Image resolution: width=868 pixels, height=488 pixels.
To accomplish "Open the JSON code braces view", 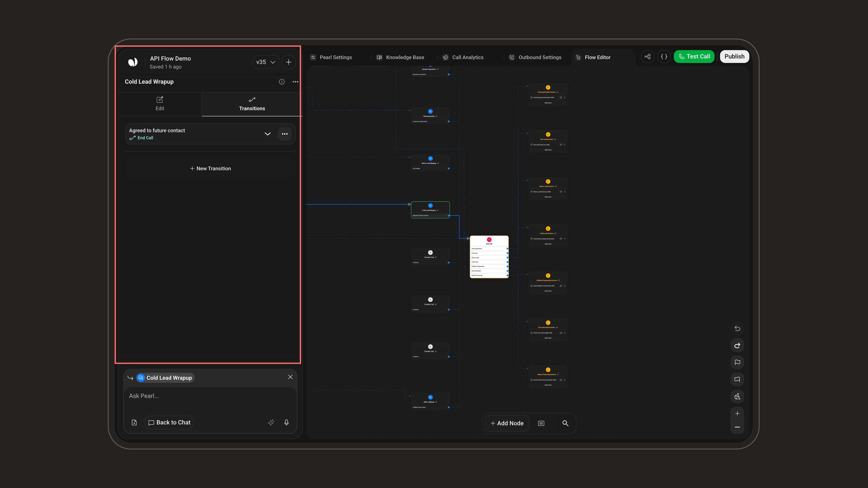I will [664, 57].
